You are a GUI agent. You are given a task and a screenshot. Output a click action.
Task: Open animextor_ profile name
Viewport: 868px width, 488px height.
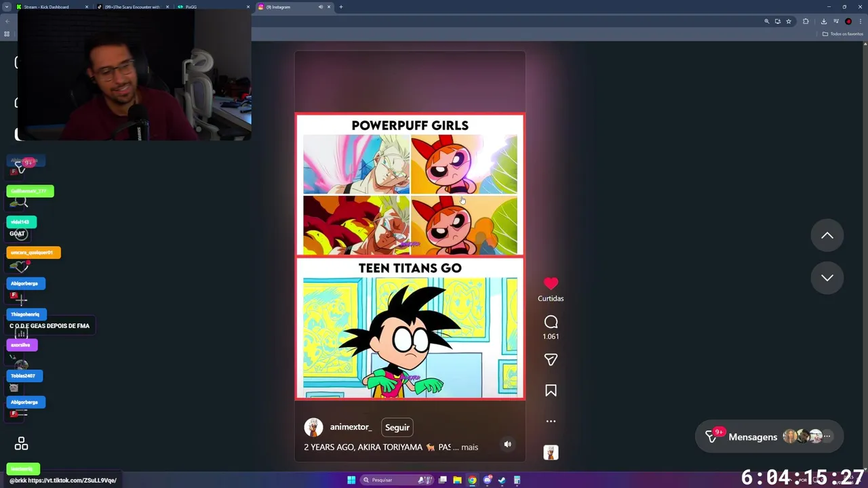click(351, 427)
